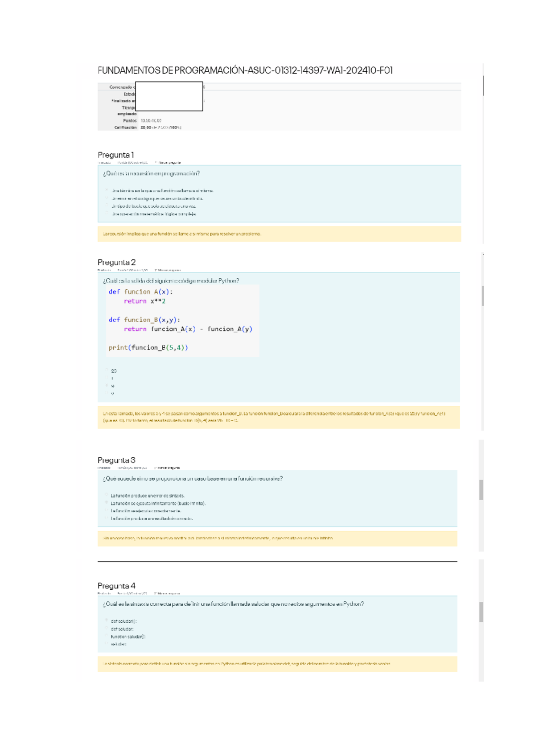Click scrollbar thumb beside Pregunta 3 answers

[x=481, y=490]
